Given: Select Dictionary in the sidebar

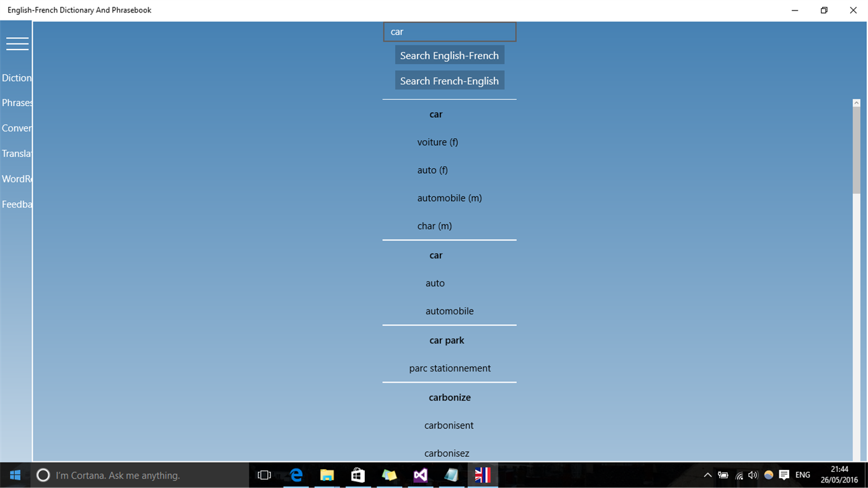Looking at the screenshot, I should (x=15, y=78).
